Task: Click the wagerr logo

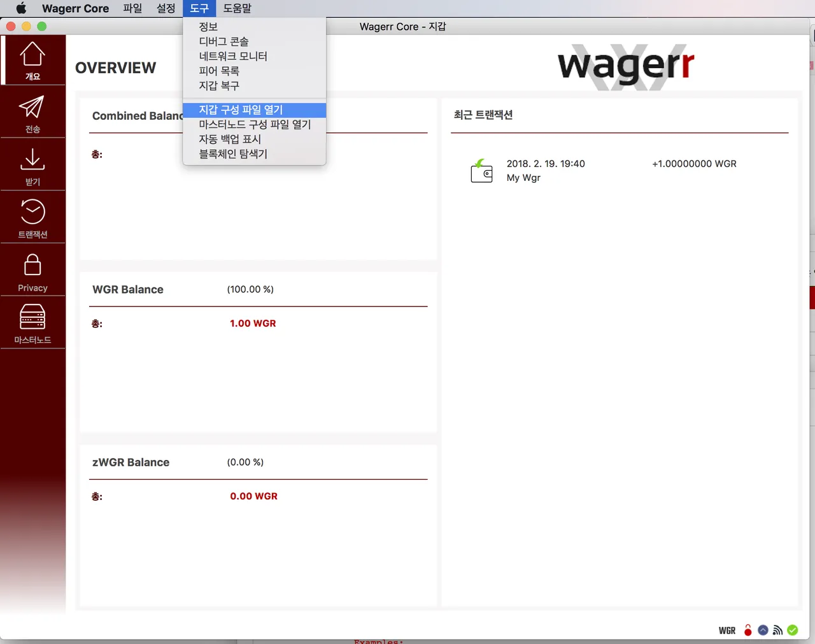Action: tap(626, 66)
